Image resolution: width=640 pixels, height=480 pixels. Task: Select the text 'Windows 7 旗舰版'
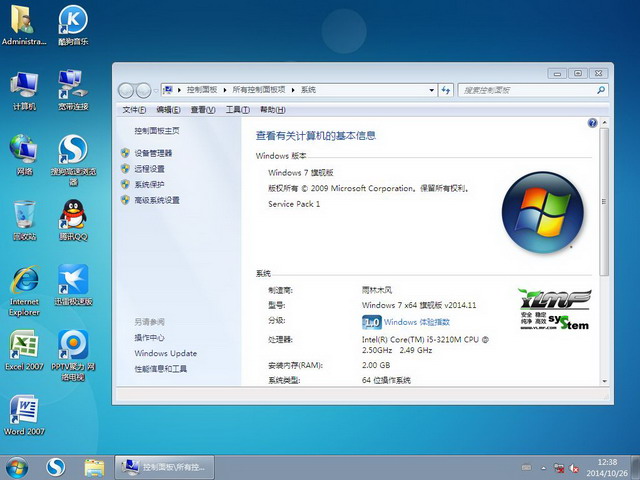click(x=301, y=173)
